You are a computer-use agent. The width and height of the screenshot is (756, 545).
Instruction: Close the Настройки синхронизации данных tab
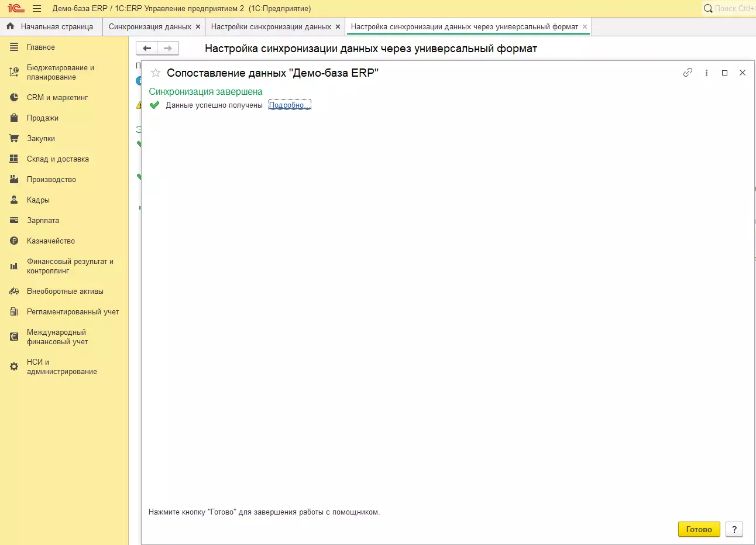(338, 27)
